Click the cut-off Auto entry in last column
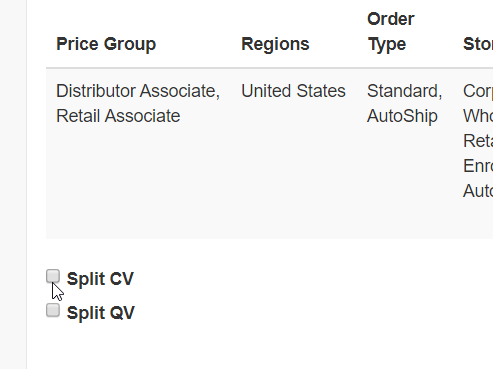This screenshot has height=369, width=493. [x=478, y=191]
